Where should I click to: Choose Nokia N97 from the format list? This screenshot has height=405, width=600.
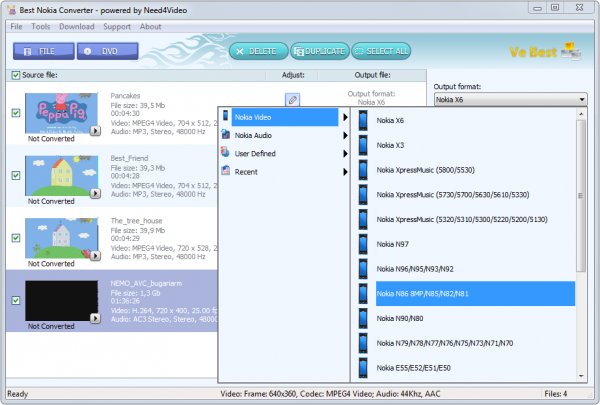coord(475,244)
